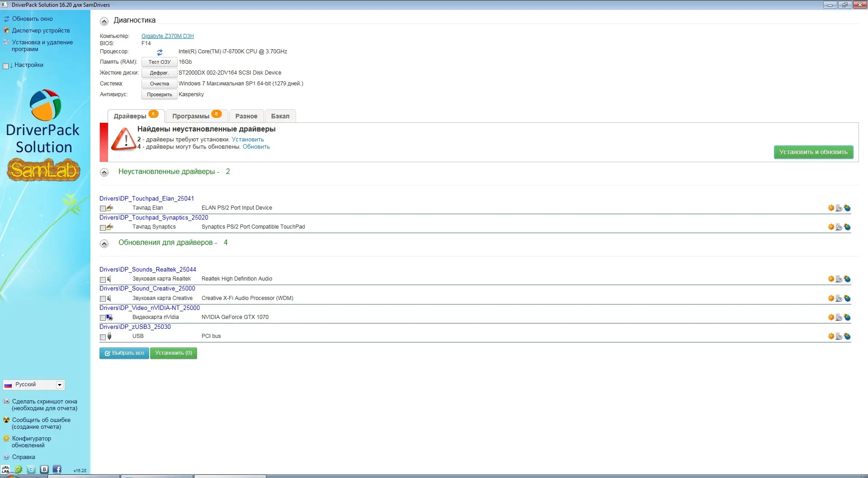Screen dimensions: 868x478
Task: Tick the checkbox for Видеокарта nVidia
Action: (x=103, y=318)
